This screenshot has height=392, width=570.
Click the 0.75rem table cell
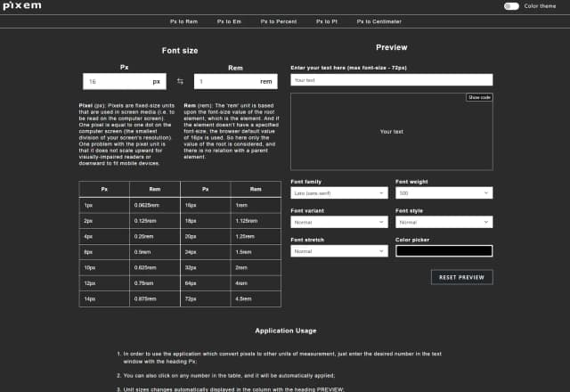(154, 283)
